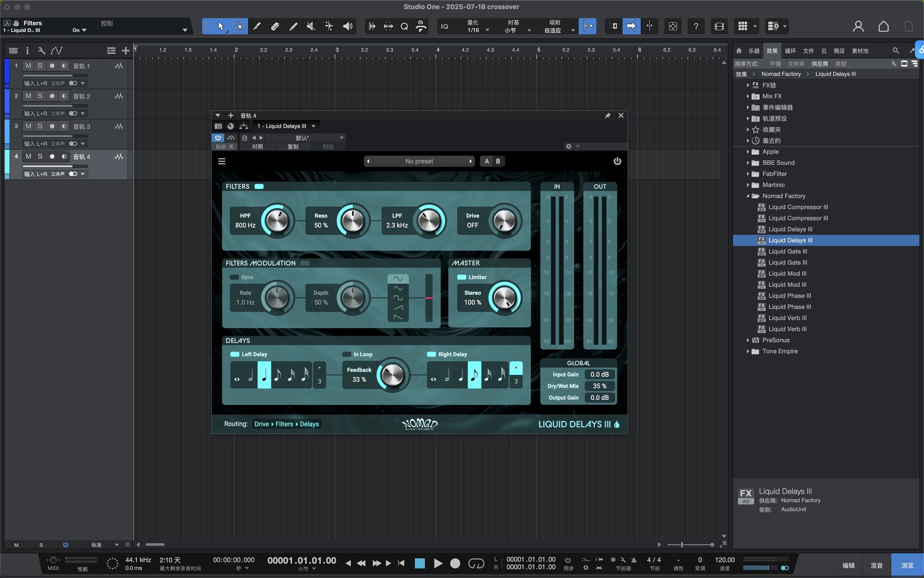The height and width of the screenshot is (578, 924).
Task: Go to next plugin preset arrow
Action: coord(470,161)
